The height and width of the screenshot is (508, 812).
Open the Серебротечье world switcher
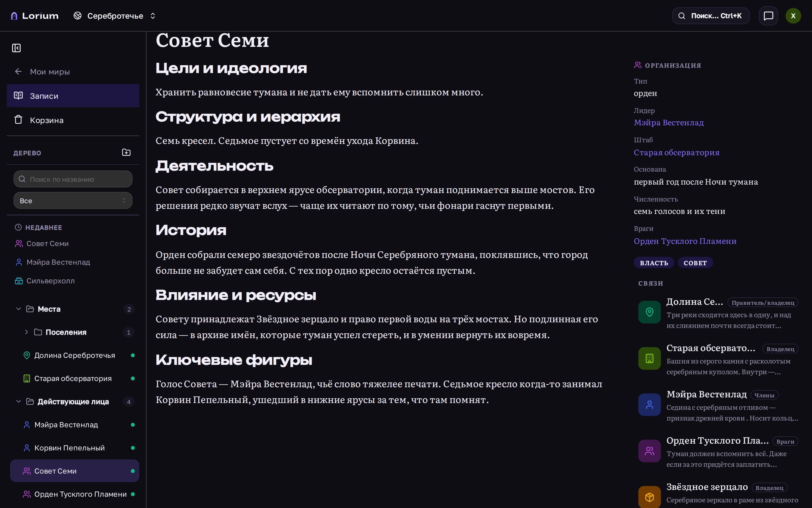(x=114, y=16)
